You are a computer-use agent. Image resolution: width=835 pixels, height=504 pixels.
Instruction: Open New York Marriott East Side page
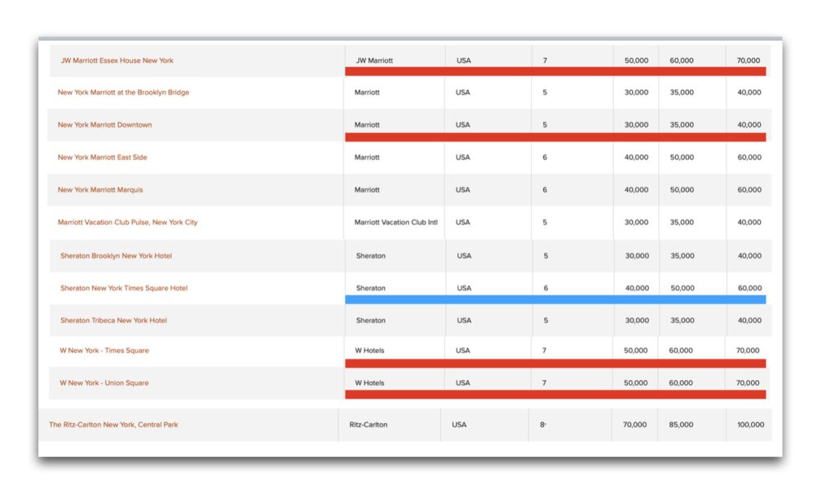click(102, 157)
